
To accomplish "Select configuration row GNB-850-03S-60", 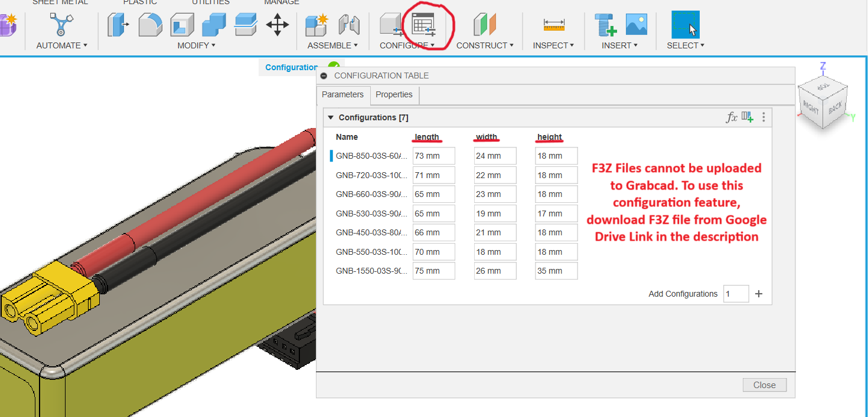I will (x=371, y=156).
